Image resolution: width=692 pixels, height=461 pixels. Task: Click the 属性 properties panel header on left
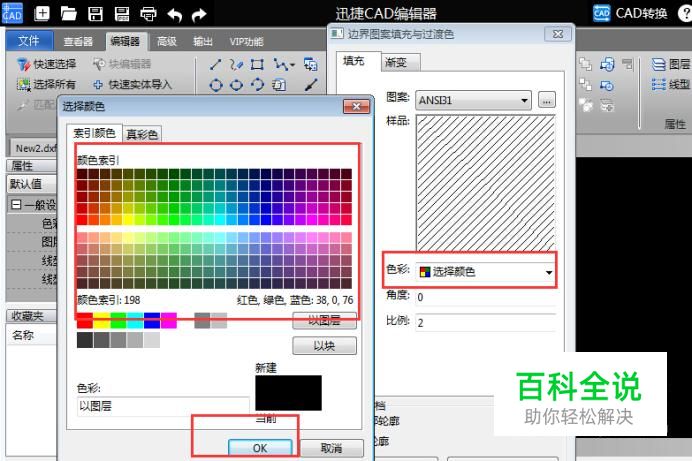click(x=31, y=166)
